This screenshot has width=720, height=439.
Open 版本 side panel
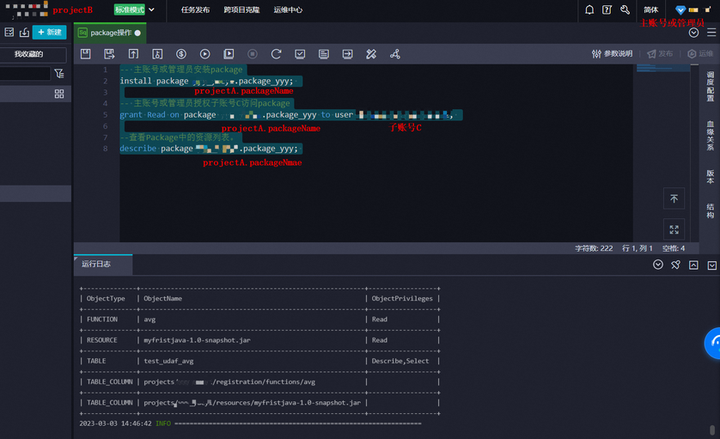point(710,177)
